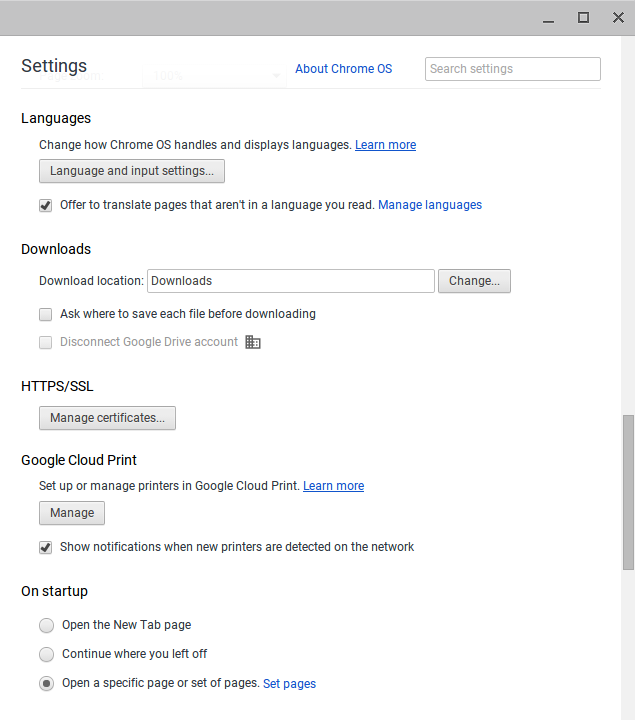Click Learn more under Languages
Image resolution: width=635 pixels, height=720 pixels.
(385, 145)
